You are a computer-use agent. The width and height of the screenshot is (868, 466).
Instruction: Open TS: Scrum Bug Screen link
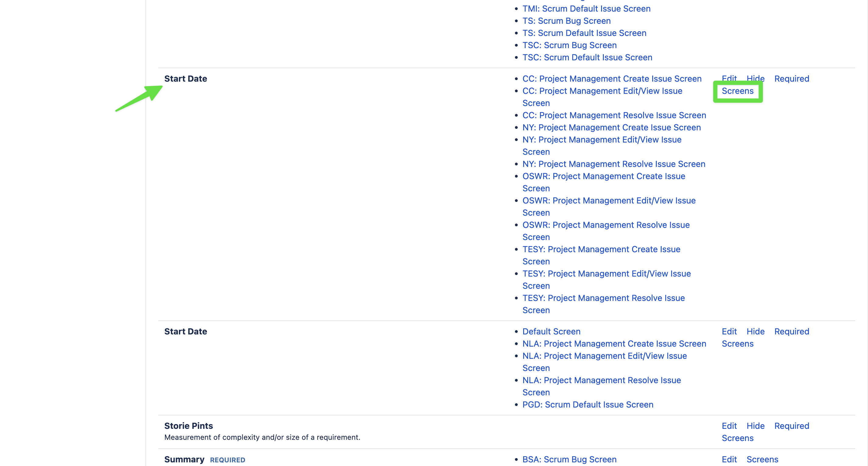point(566,21)
